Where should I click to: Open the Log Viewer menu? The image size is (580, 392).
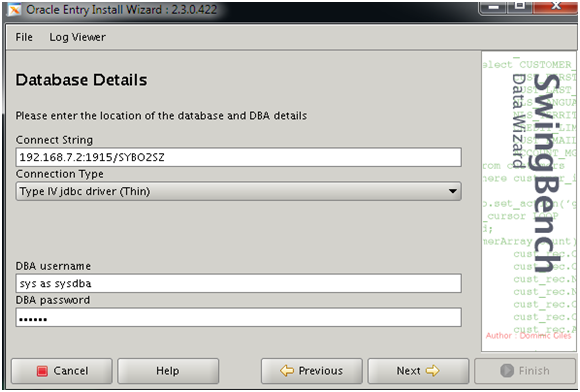[77, 37]
